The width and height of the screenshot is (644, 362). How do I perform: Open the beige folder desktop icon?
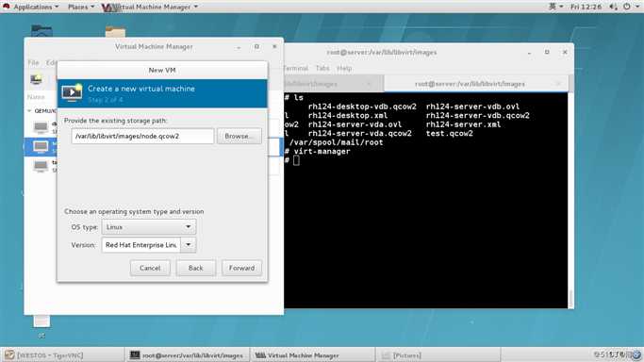click(x=115, y=32)
